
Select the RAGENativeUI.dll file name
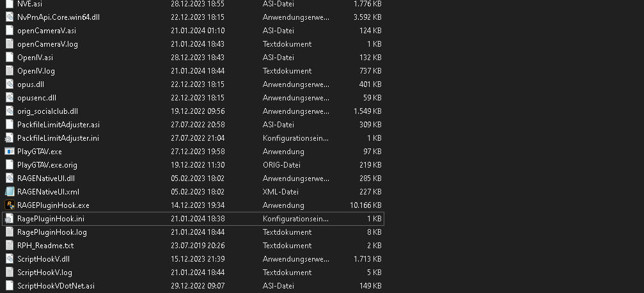click(46, 178)
